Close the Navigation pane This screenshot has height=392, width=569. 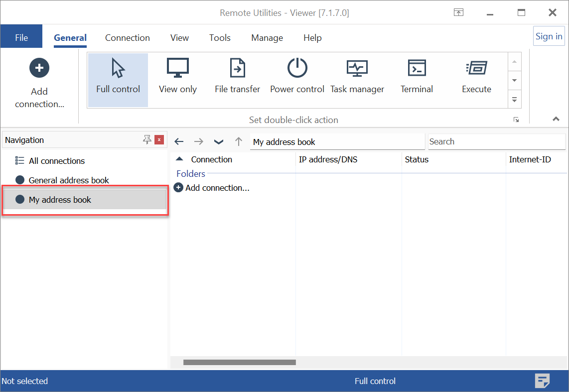(159, 140)
